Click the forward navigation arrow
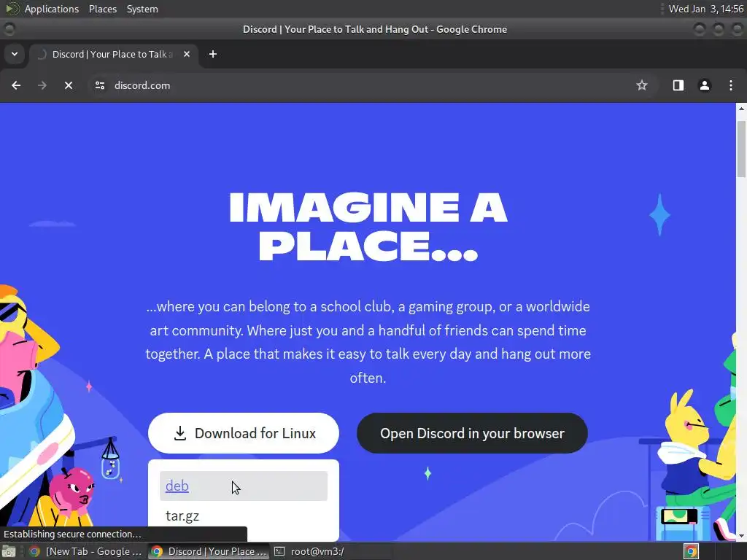 pyautogui.click(x=42, y=85)
